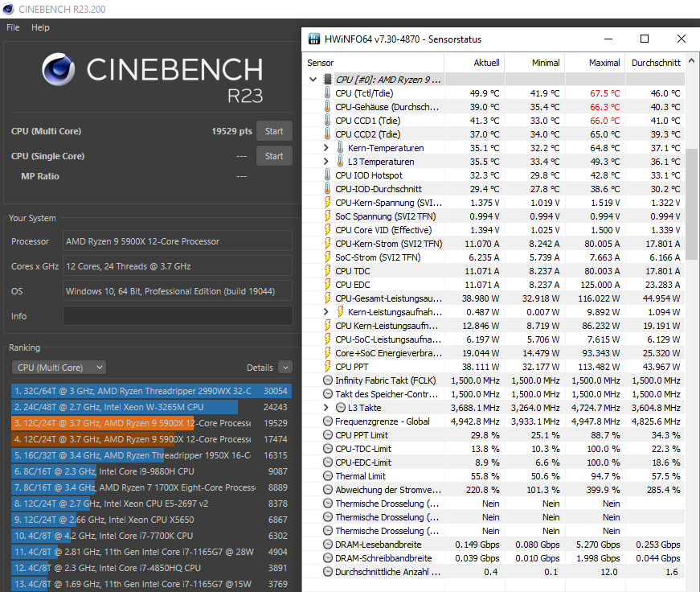Click the Durchschnitt column header
Image resolution: width=700 pixels, height=592 pixels.
655,63
